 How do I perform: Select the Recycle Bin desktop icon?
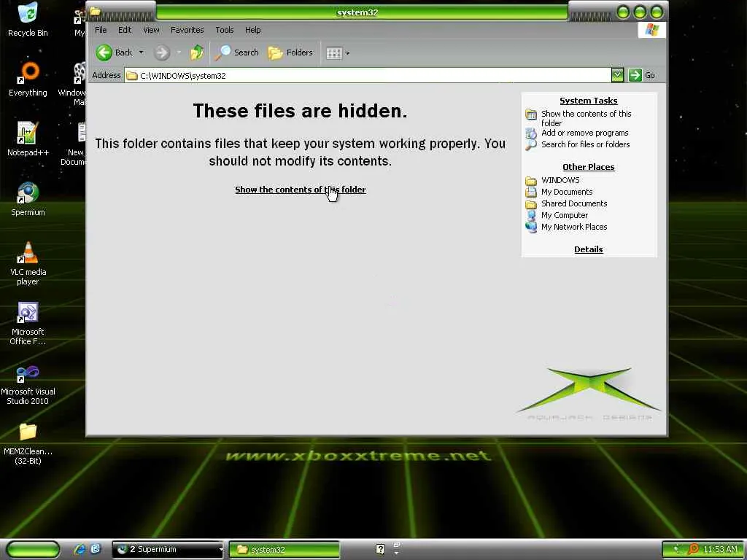coord(28,20)
